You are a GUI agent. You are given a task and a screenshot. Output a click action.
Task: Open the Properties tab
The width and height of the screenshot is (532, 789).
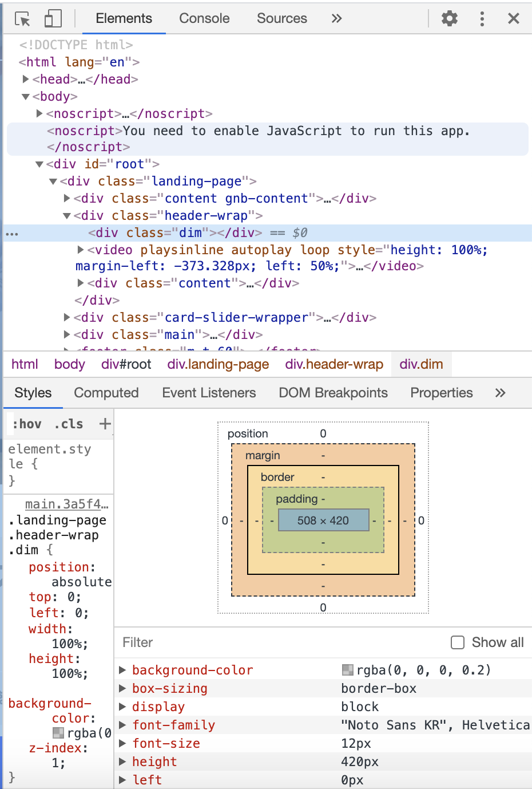442,393
